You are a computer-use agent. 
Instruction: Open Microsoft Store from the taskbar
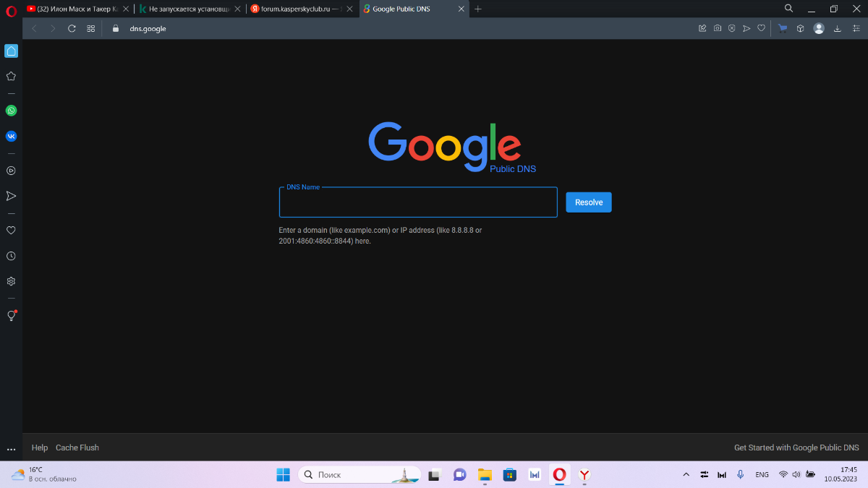click(x=510, y=474)
